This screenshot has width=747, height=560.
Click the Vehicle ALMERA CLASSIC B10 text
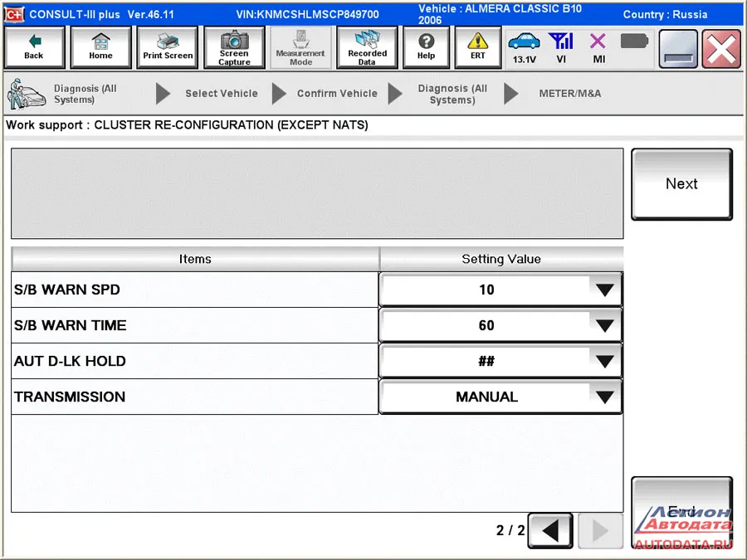(500, 14)
